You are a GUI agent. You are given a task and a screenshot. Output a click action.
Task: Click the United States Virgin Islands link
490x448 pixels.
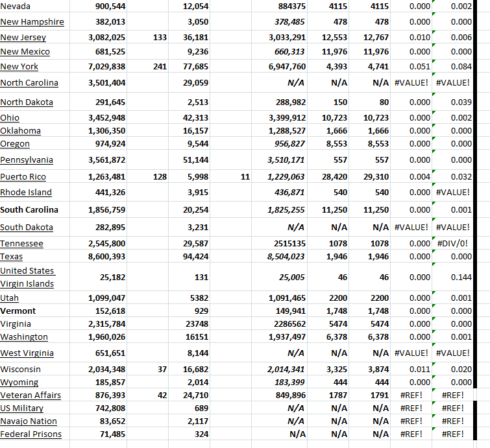[27, 277]
